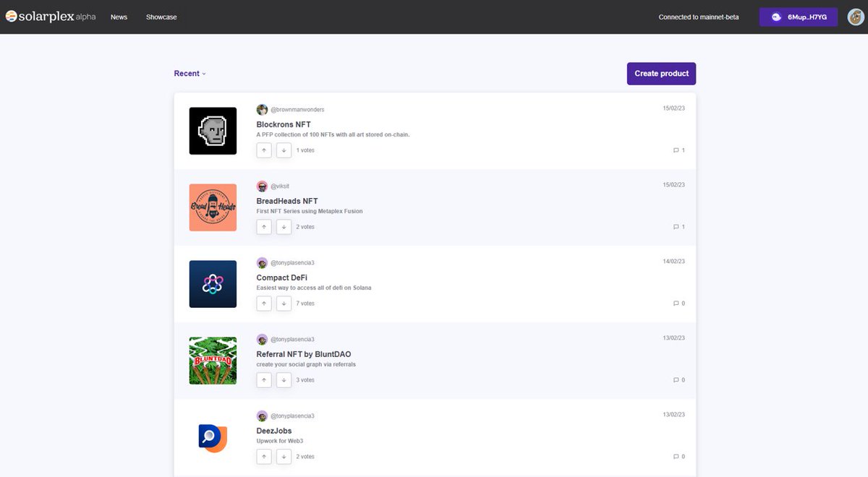This screenshot has width=868, height=477.
Task: Click tonyplasencia3 avatar on DeezJobs row
Action: click(x=262, y=416)
